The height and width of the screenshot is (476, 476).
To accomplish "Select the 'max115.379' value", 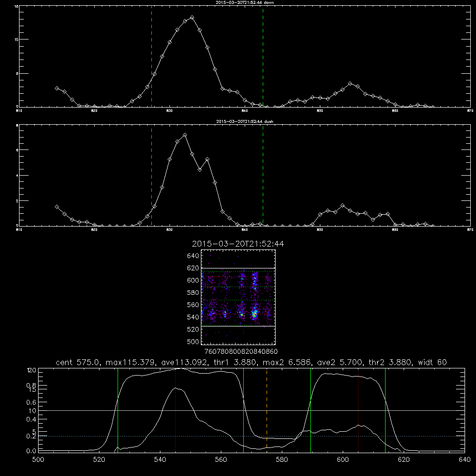I will pyautogui.click(x=131, y=362).
